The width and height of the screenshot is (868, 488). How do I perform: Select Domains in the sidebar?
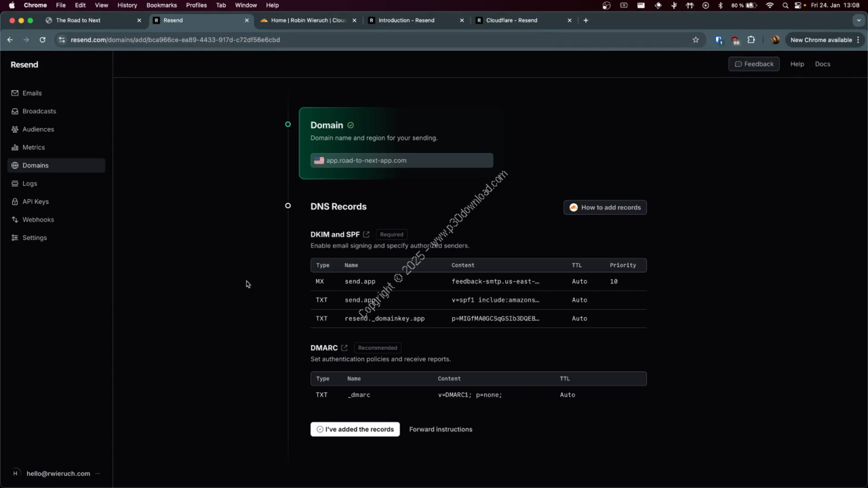click(x=56, y=165)
